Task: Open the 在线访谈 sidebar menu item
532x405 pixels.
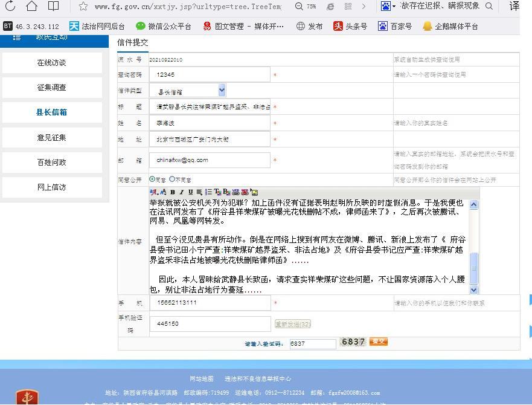Action: pos(51,63)
